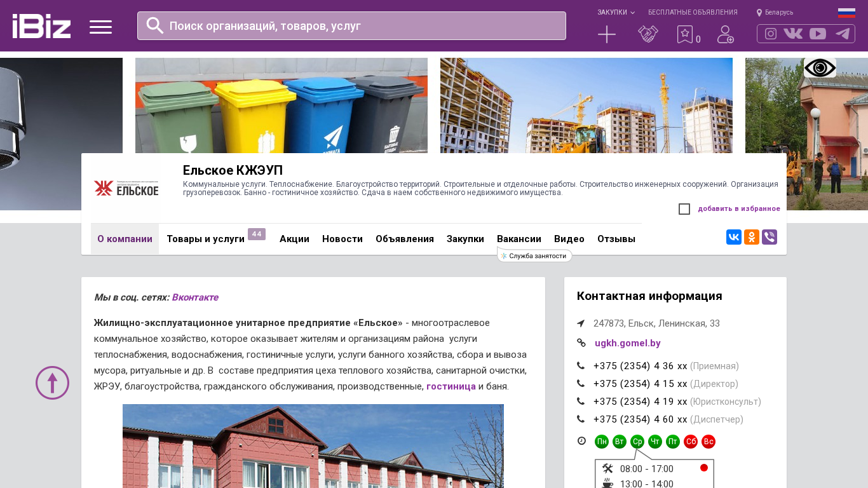868x488 pixels.
Task: Reveal the Юрисконсульт phone number
Action: pos(677,402)
